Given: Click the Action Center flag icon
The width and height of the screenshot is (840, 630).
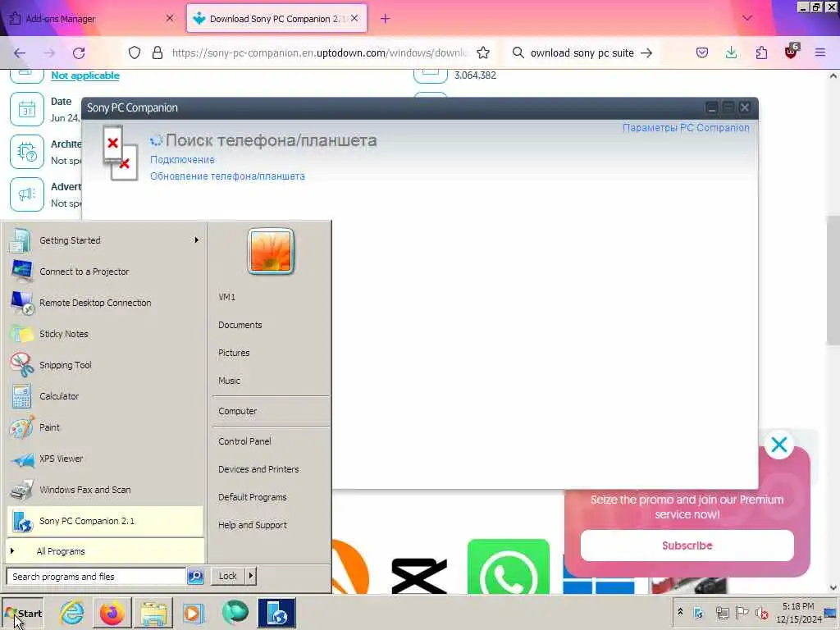Looking at the screenshot, I should point(742,612).
